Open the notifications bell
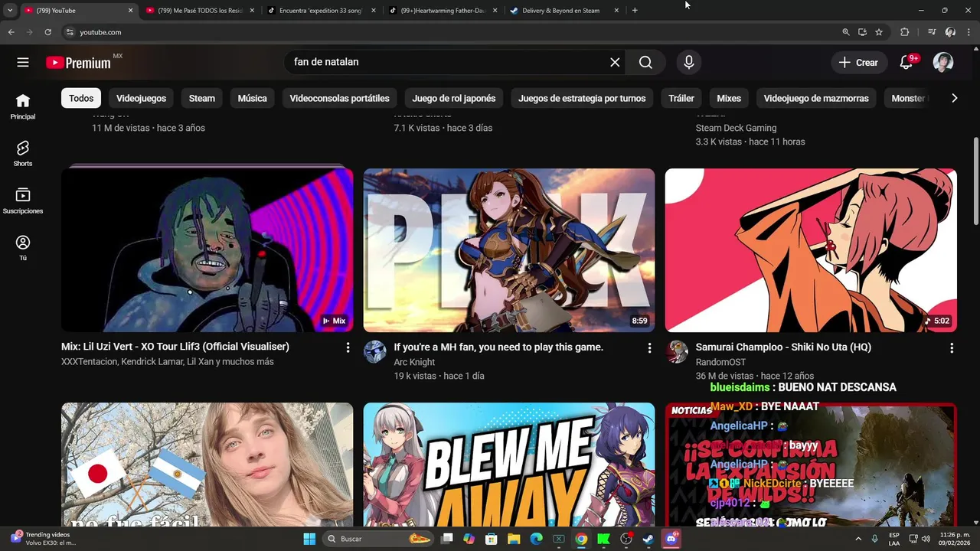Viewport: 980px width, 551px height. pos(906,63)
